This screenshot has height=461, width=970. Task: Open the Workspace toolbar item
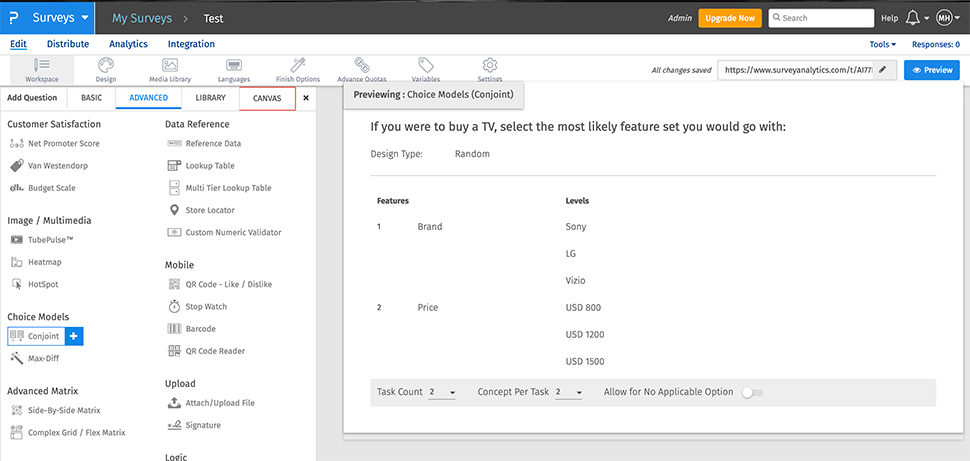pos(42,70)
